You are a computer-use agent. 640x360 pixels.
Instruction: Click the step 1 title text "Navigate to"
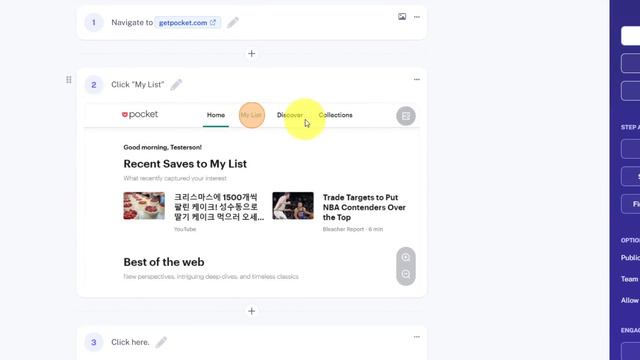point(132,22)
